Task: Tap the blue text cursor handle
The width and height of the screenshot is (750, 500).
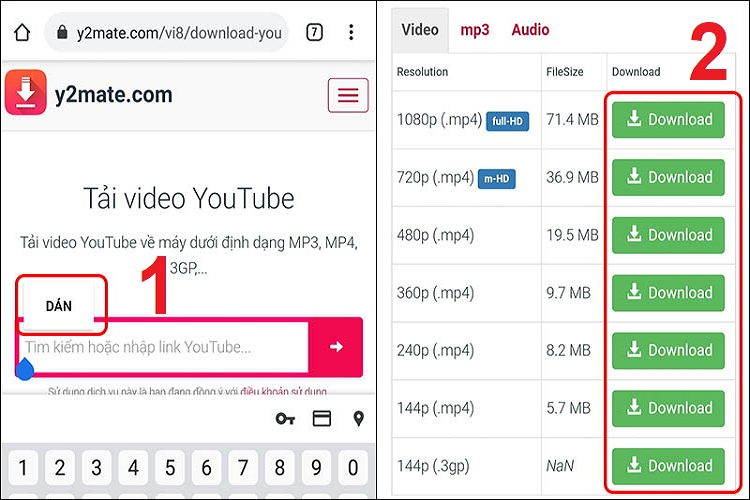Action: [x=25, y=370]
